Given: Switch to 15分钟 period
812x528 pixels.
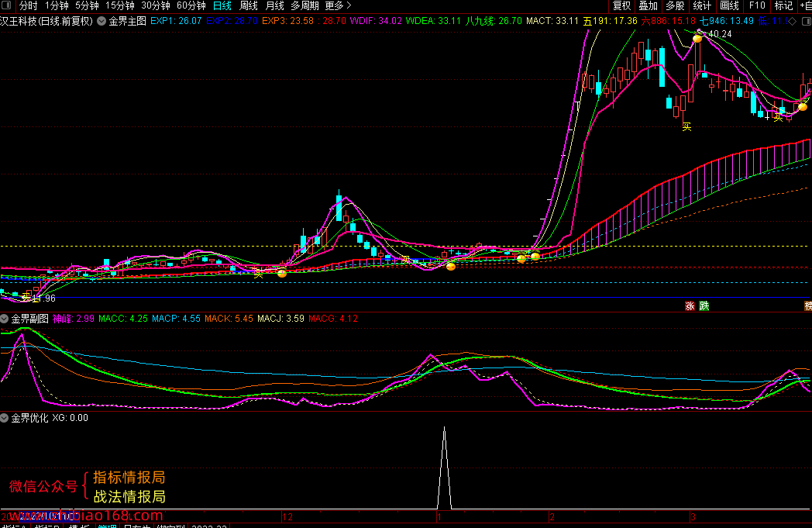Looking at the screenshot, I should (120, 5).
